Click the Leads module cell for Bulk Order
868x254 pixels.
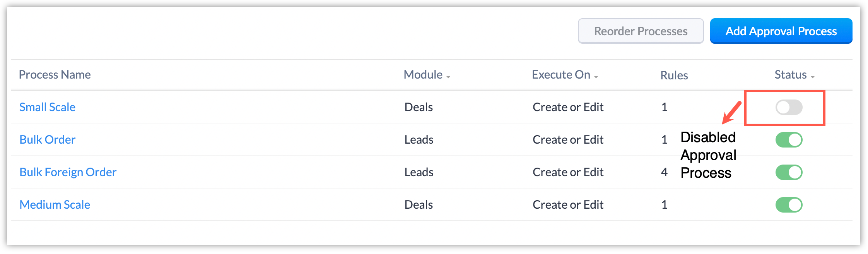point(419,140)
